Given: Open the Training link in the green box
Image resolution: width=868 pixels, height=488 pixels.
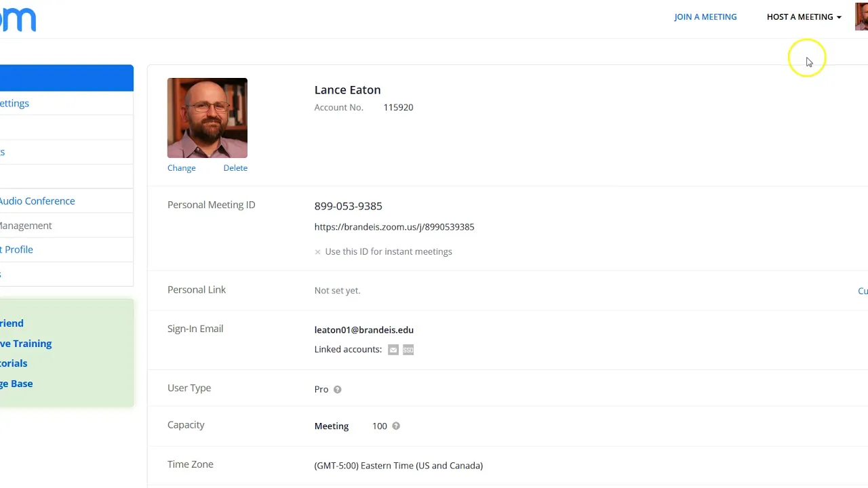Looking at the screenshot, I should [26, 344].
